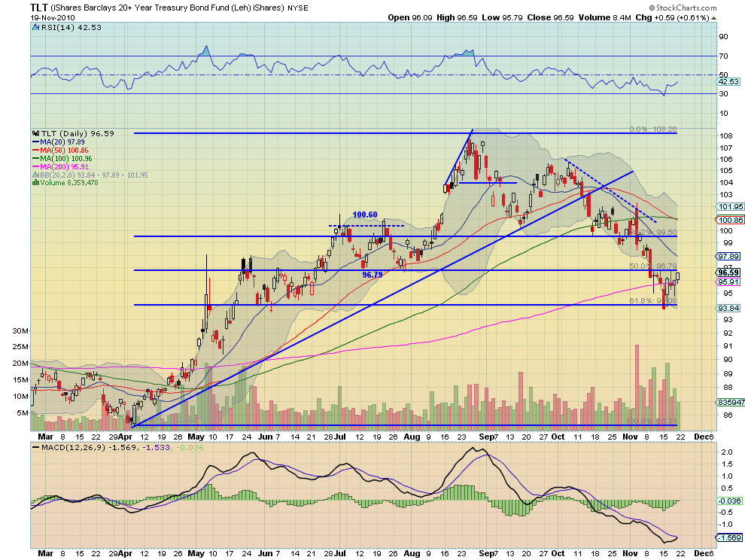Click the MA(20) 97.89 legend entry
Image resolution: width=745 pixels, height=560 pixels.
coord(59,142)
